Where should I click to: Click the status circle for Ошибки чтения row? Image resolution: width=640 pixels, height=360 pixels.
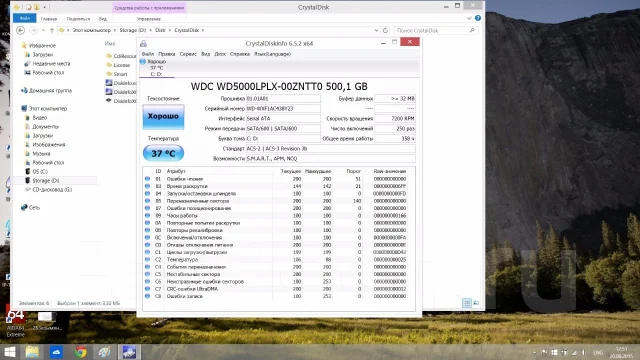tap(147, 179)
